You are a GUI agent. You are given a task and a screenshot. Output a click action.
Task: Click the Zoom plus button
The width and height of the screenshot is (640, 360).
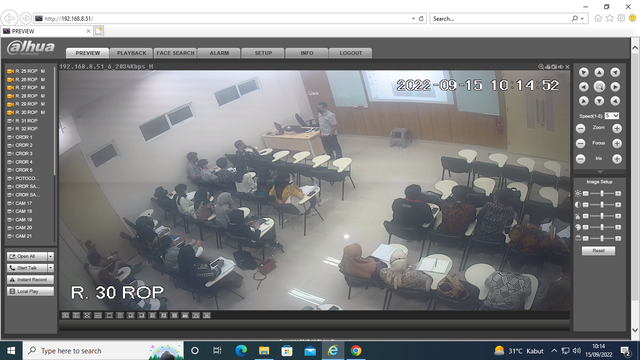pos(617,129)
